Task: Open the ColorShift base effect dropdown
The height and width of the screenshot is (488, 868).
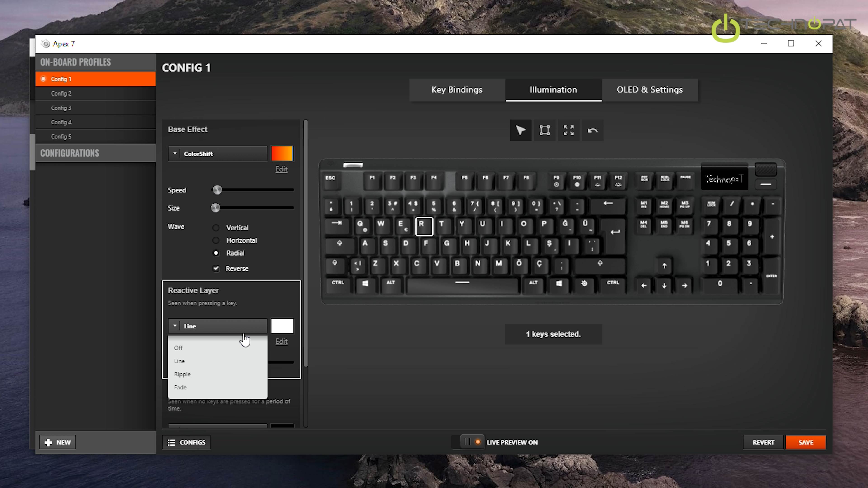Action: click(217, 154)
